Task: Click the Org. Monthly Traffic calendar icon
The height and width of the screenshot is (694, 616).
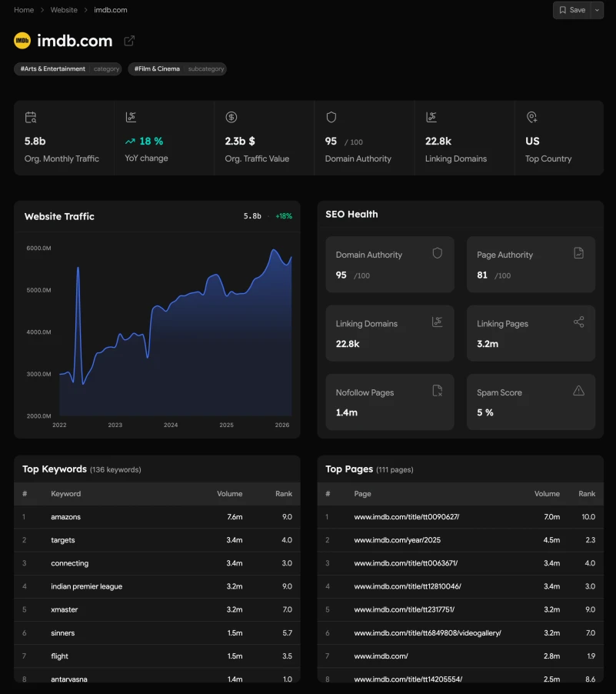Action: [x=31, y=117]
